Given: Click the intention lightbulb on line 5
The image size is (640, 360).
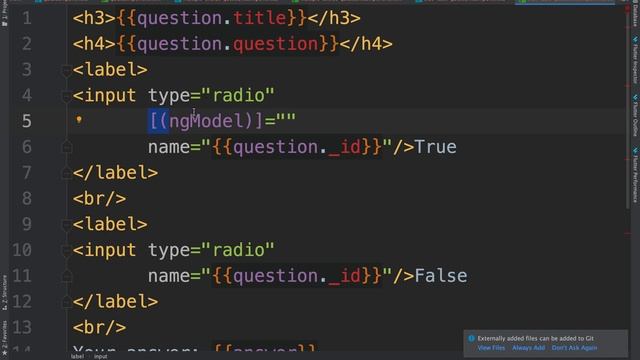Looking at the screenshot, I should click(79, 120).
